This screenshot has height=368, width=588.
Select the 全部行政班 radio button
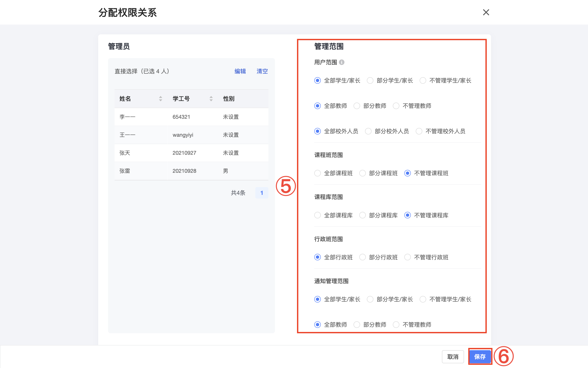point(318,257)
